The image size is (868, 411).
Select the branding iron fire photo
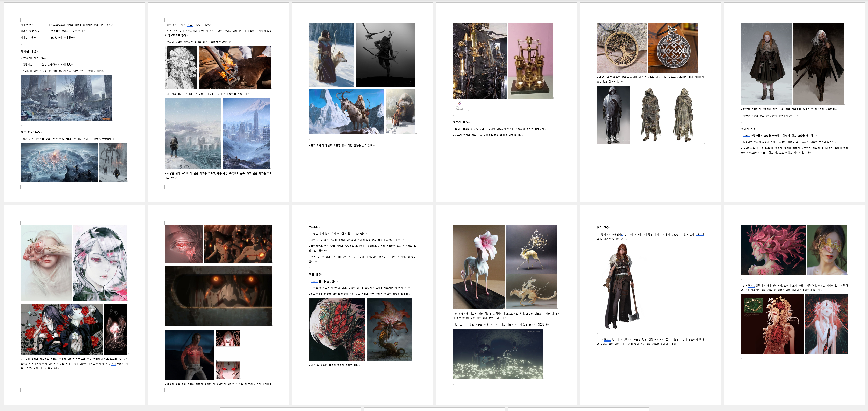coord(235,67)
